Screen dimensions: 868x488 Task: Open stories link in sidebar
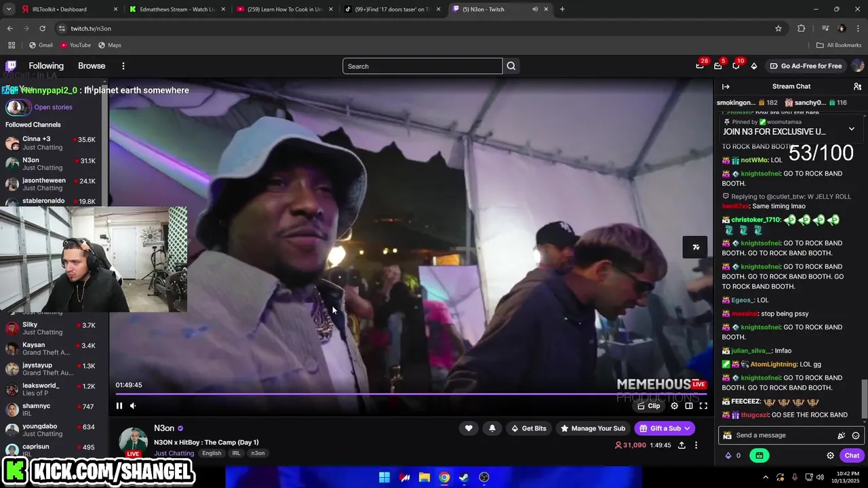click(x=53, y=107)
